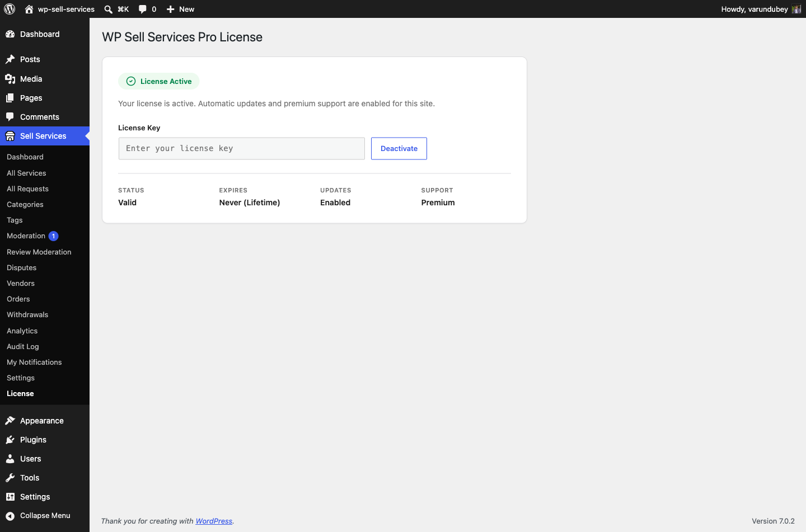806x532 pixels.
Task: Open the top-level Dashboard menu
Action: tap(45, 34)
